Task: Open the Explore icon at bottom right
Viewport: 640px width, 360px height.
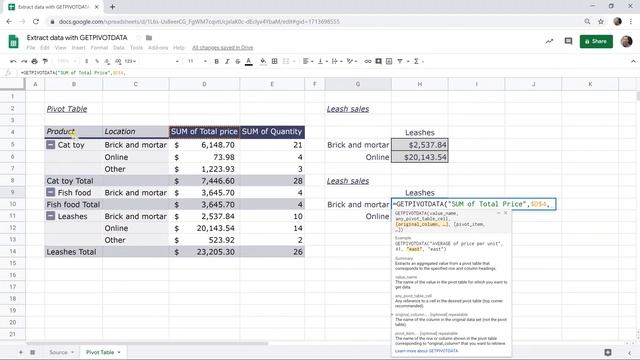Action: [608, 352]
